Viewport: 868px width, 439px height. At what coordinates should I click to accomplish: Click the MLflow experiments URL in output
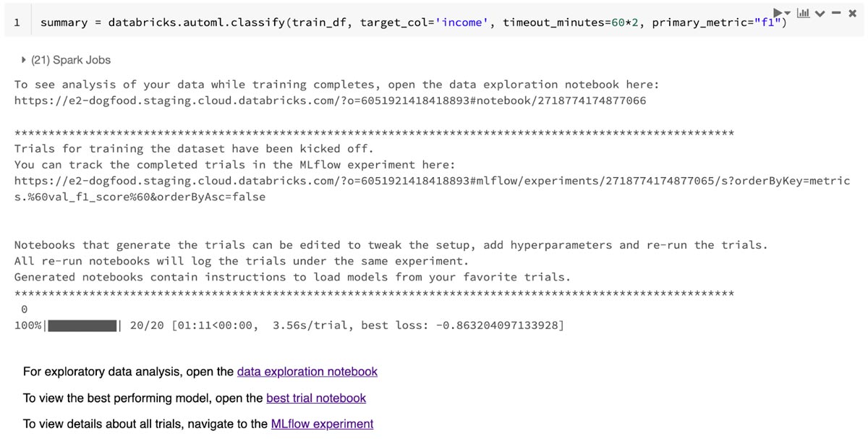tap(432, 181)
